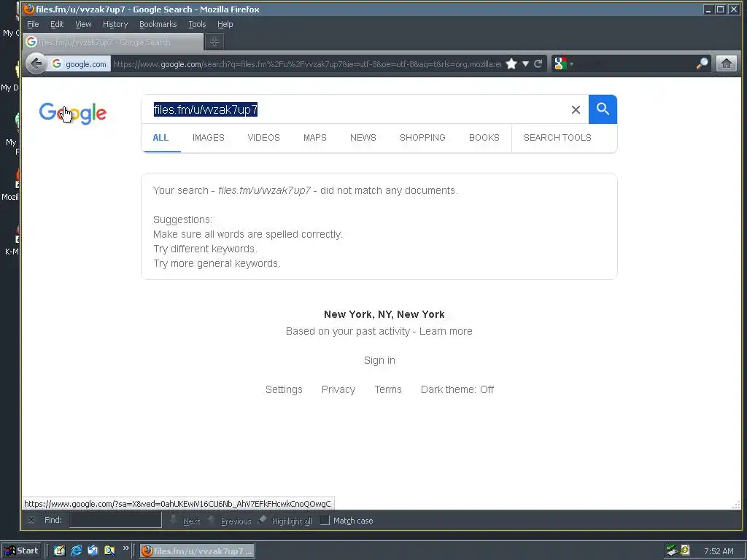The width and height of the screenshot is (747, 560).
Task: Click the Google logo
Action: click(73, 113)
